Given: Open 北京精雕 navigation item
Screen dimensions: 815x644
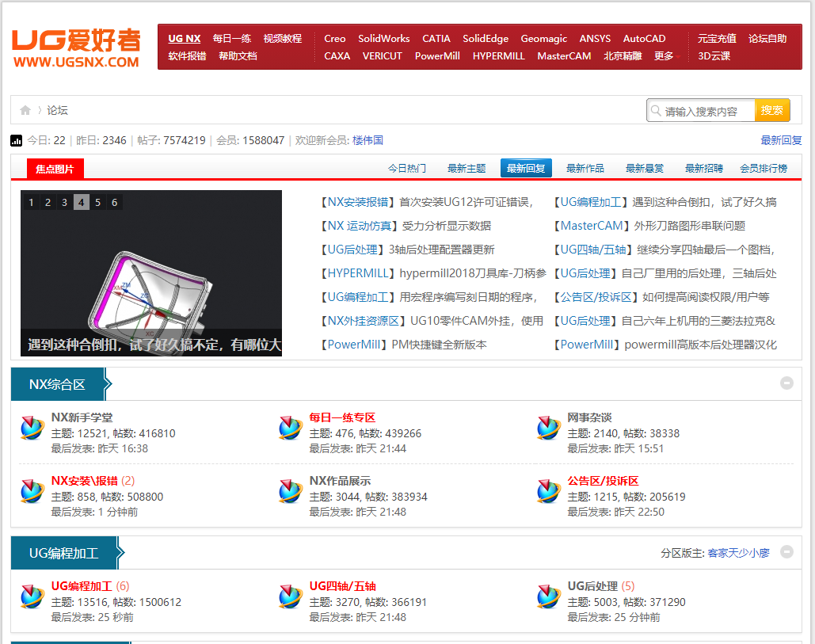Looking at the screenshot, I should click(623, 55).
